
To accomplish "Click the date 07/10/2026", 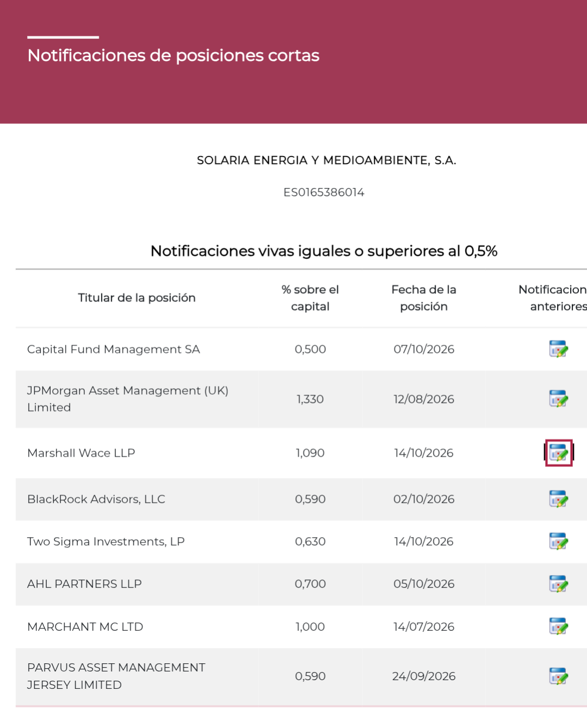I will point(424,349).
